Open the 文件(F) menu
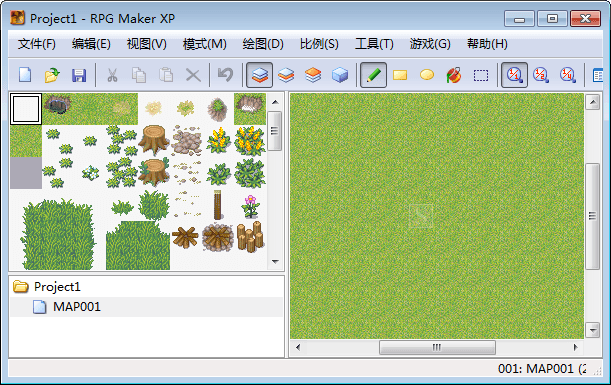Viewport: 611px width, 385px height. click(x=37, y=44)
